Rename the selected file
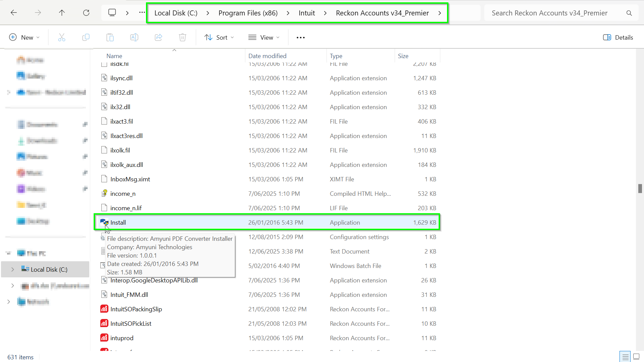The image size is (644, 362). [x=134, y=37]
